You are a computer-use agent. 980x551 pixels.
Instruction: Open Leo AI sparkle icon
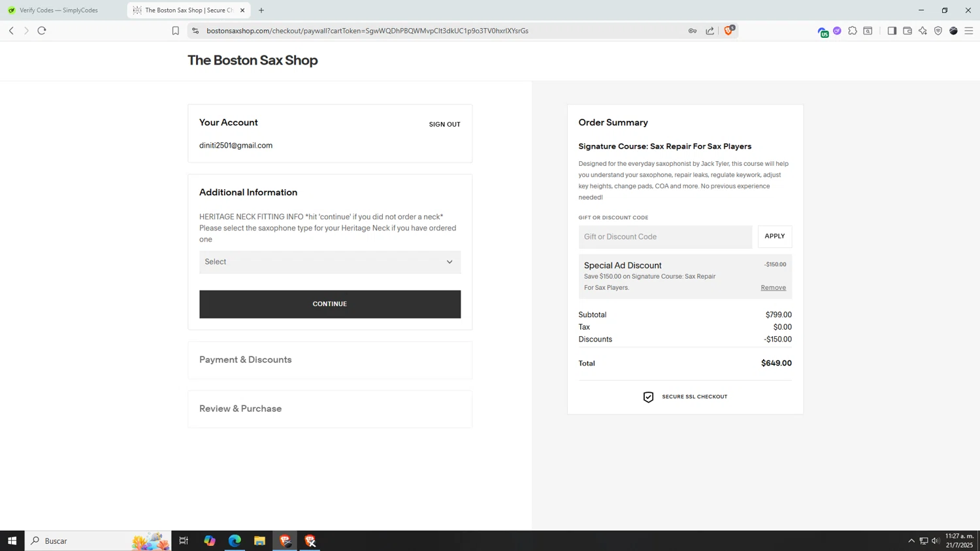pyautogui.click(x=923, y=31)
